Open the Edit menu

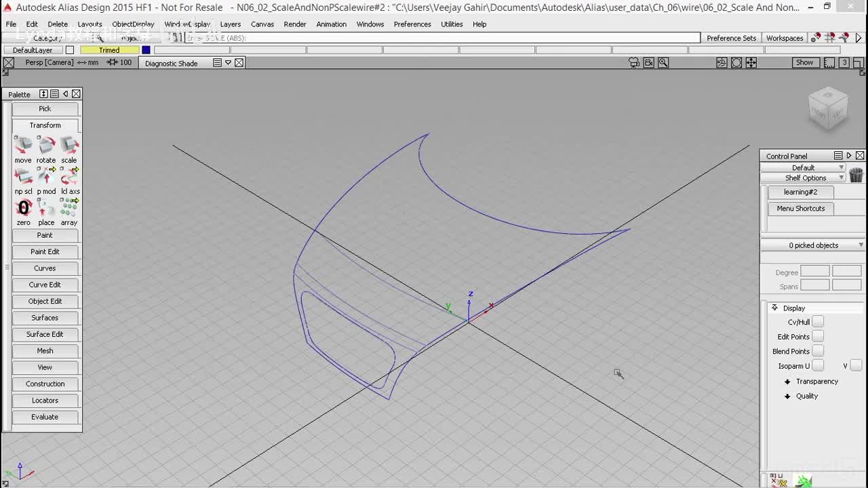[x=32, y=24]
